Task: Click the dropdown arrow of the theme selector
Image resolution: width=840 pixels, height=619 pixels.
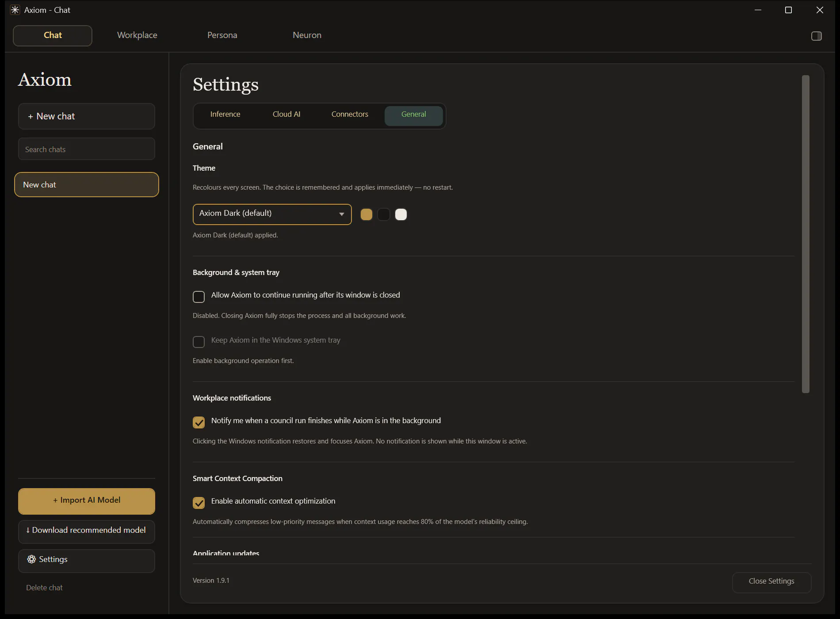Action: 341,214
